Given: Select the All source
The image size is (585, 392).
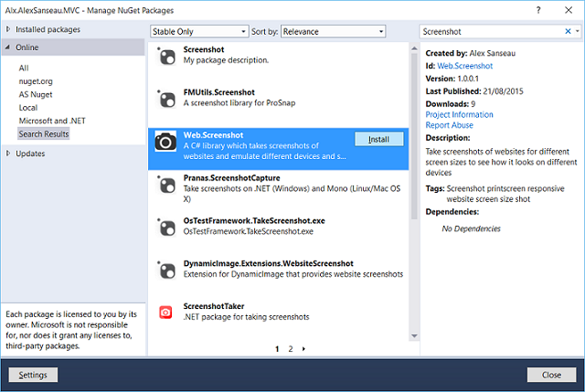Looking at the screenshot, I should [24, 68].
